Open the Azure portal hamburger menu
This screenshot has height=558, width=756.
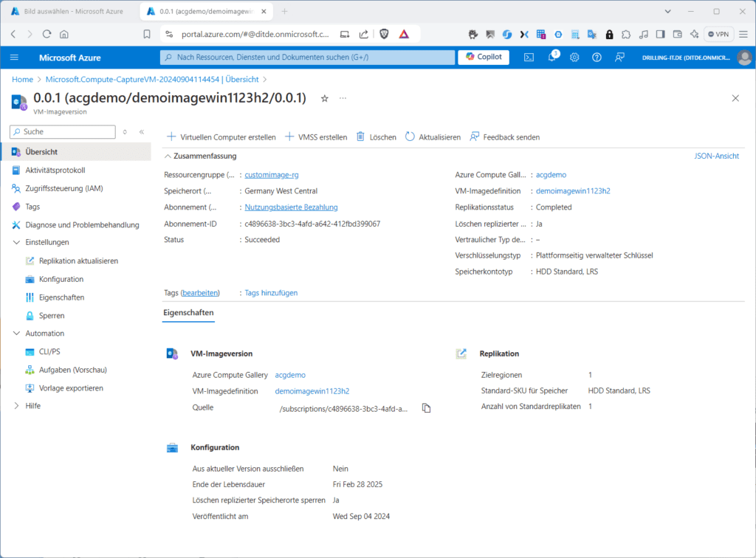click(14, 58)
